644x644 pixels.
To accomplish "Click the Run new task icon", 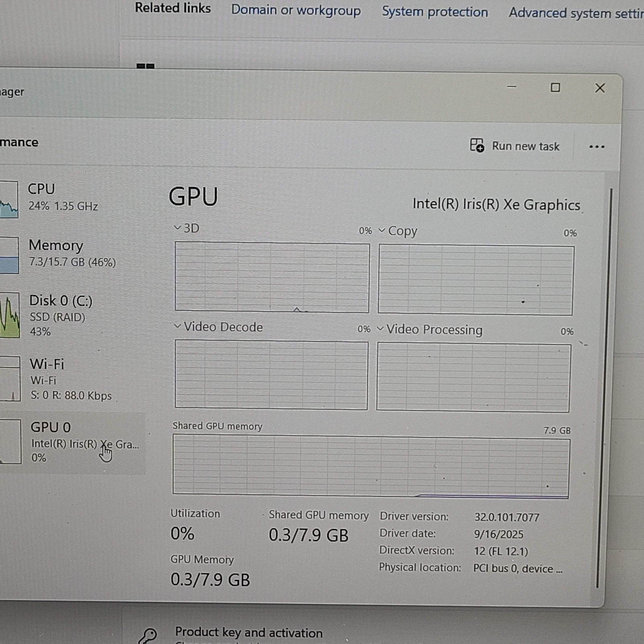I will [477, 145].
